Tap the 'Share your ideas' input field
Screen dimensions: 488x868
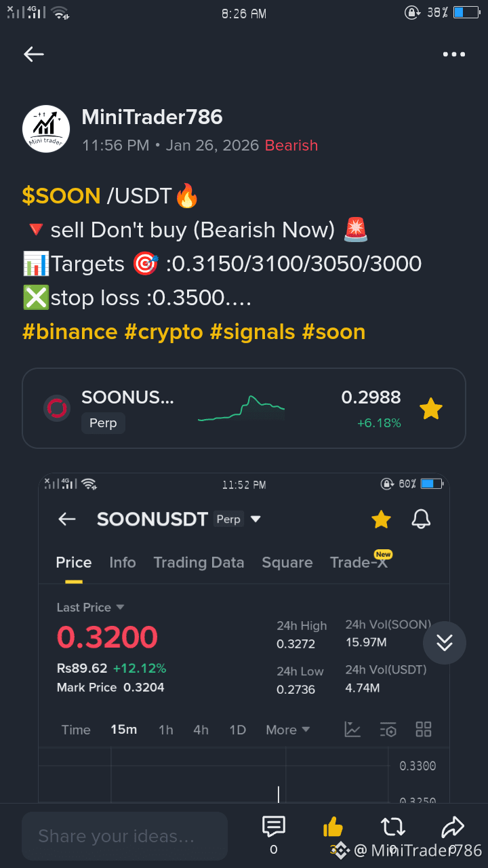[125, 835]
